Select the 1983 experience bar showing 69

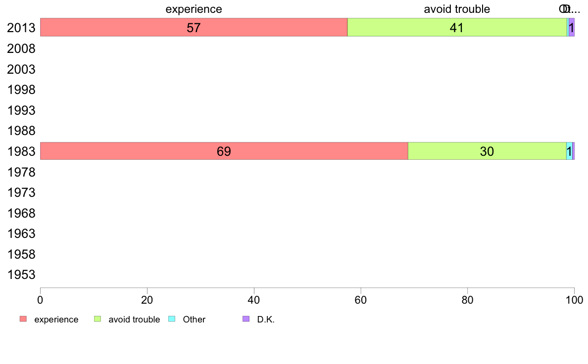(224, 151)
